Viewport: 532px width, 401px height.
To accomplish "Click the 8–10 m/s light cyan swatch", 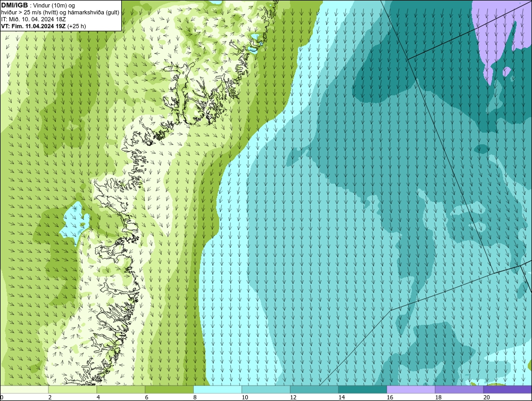I will tap(218, 390).
